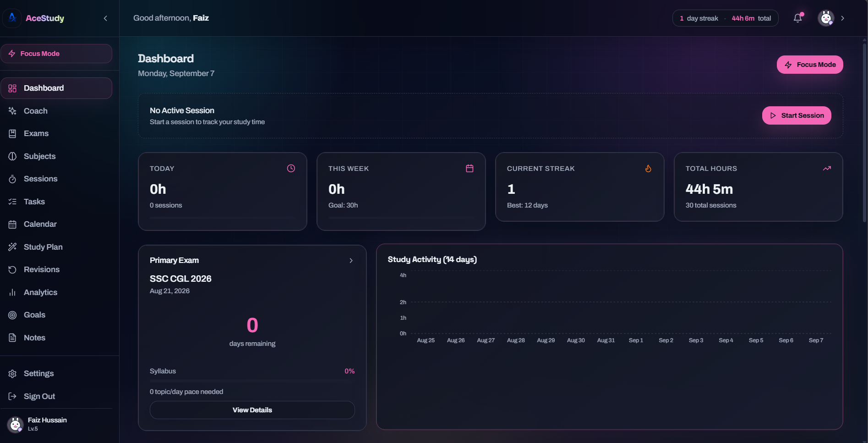
Task: Click the Analytics bar chart icon
Action: coord(12,292)
